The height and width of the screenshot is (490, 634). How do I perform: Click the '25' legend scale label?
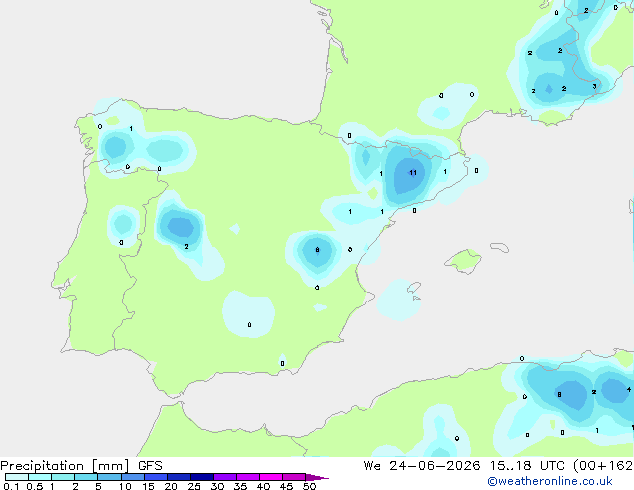(194, 486)
